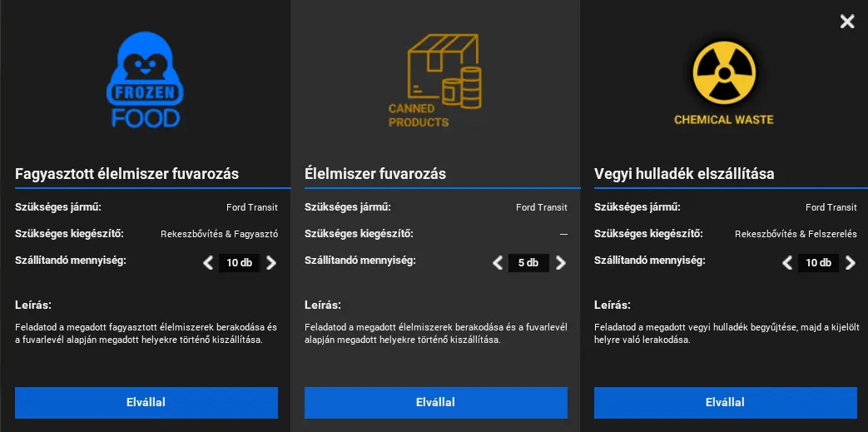Click the Frozen Food penguin logo
The image size is (868, 432).
[145, 80]
